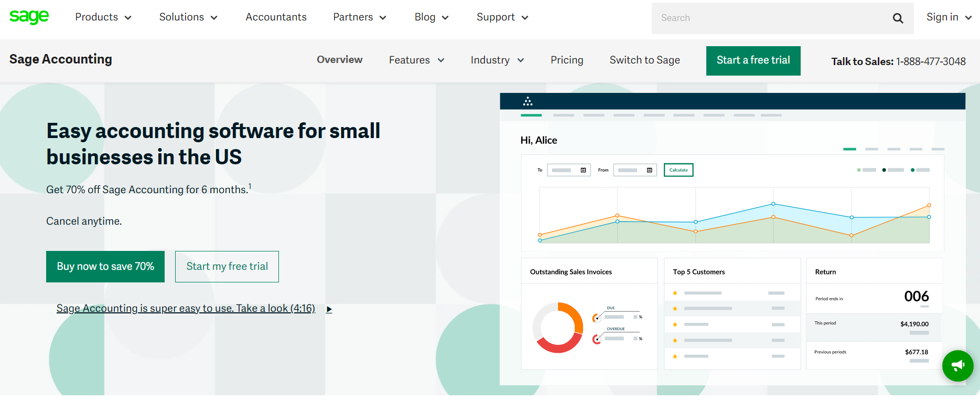The height and width of the screenshot is (400, 980).
Task: Go to the Accountants page
Action: coord(276,17)
